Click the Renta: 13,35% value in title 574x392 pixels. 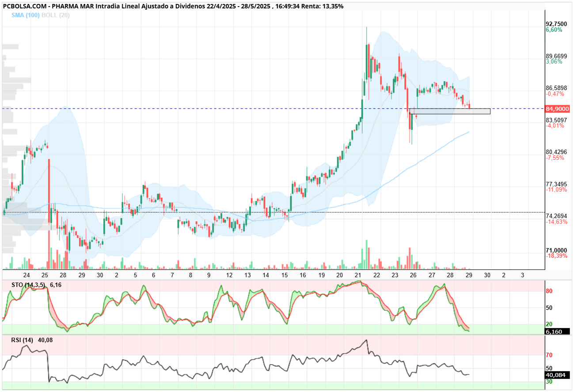(x=322, y=6)
